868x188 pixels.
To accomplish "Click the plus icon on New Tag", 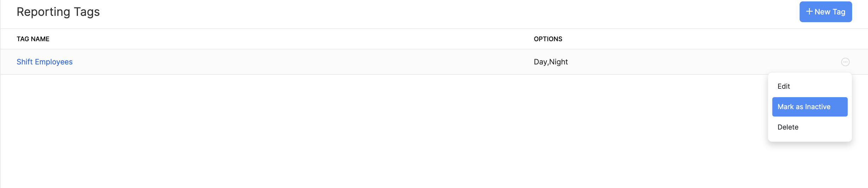I will click(809, 12).
